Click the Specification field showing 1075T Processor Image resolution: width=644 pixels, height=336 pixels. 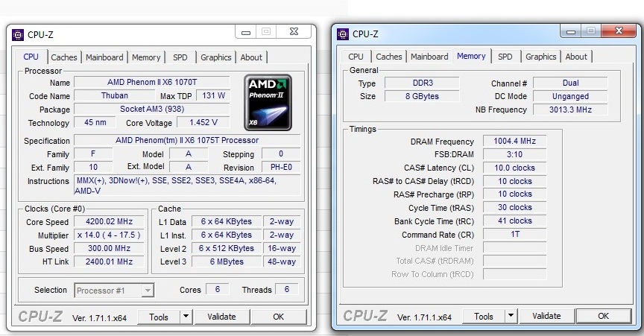[187, 140]
